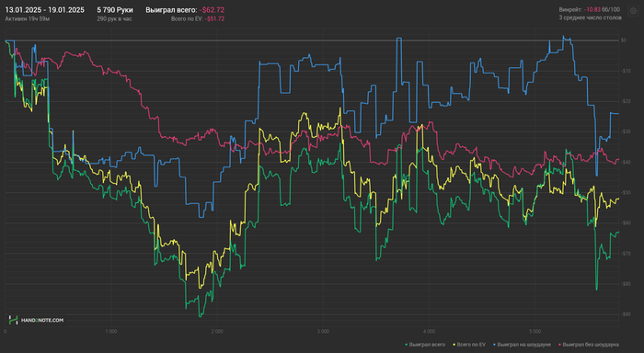Screen dimensions: 644x353
Task: Click the -$50 label on the vertical axis
Action: coord(625,192)
